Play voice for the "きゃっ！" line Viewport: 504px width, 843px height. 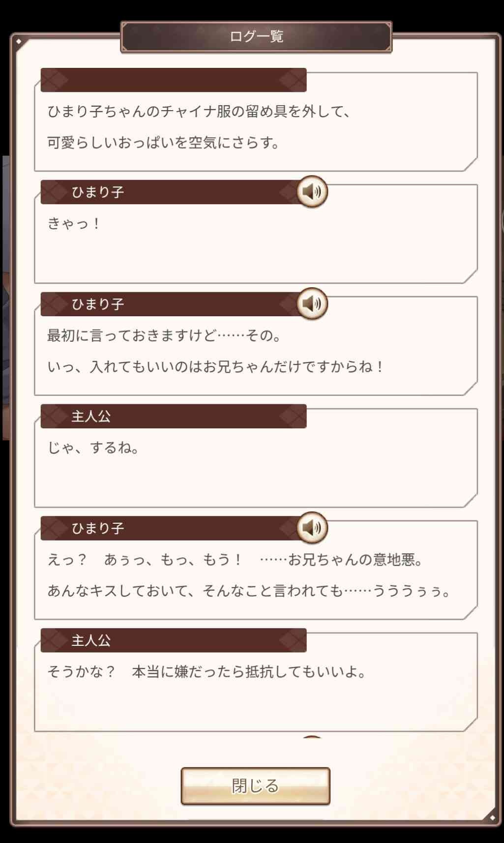point(312,191)
